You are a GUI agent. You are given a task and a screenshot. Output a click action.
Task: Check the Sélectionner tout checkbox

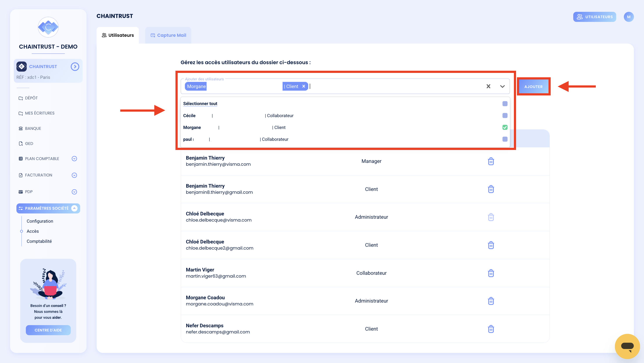tap(505, 104)
